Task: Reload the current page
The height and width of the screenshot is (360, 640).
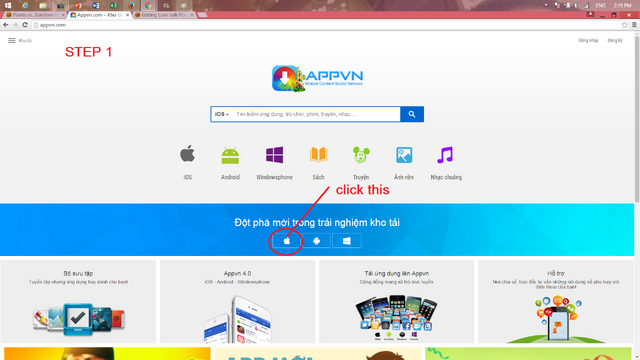Action: pos(25,25)
